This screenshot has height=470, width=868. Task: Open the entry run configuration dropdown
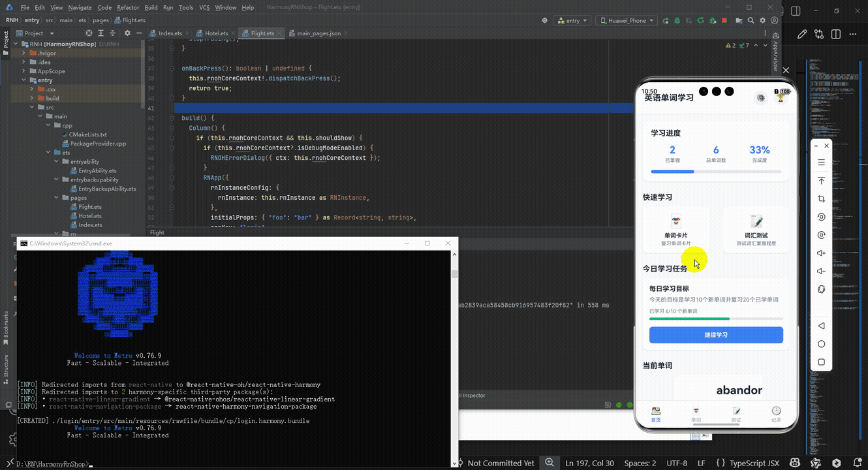572,21
